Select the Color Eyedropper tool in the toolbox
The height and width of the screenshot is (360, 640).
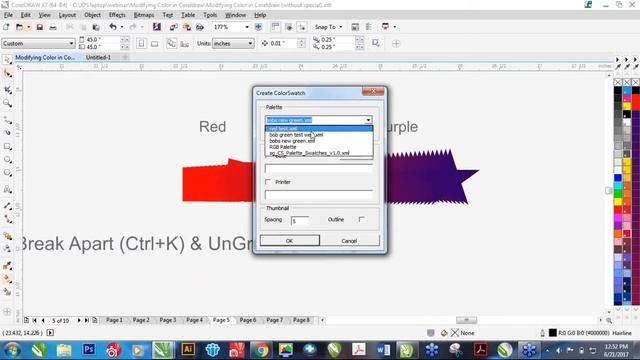coord(7,266)
